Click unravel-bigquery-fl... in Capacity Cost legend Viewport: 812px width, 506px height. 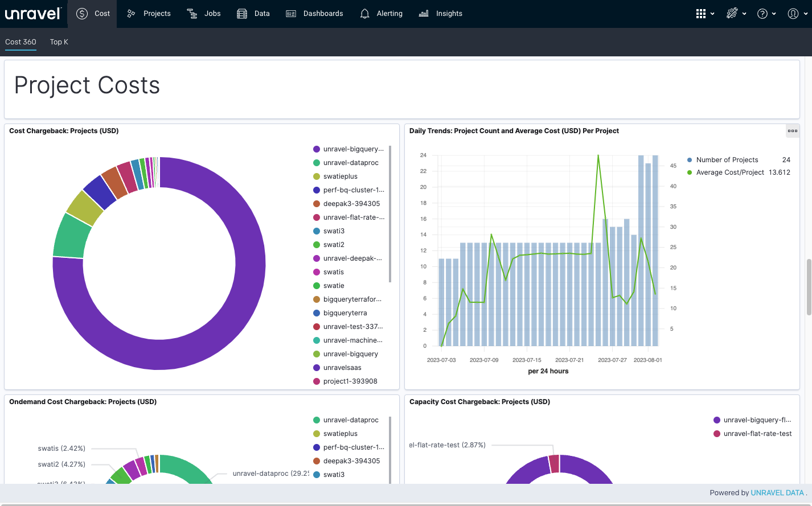[752, 420]
